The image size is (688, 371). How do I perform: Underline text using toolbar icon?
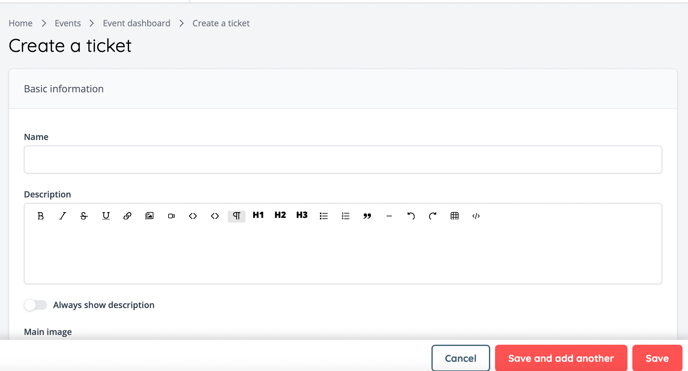point(106,216)
